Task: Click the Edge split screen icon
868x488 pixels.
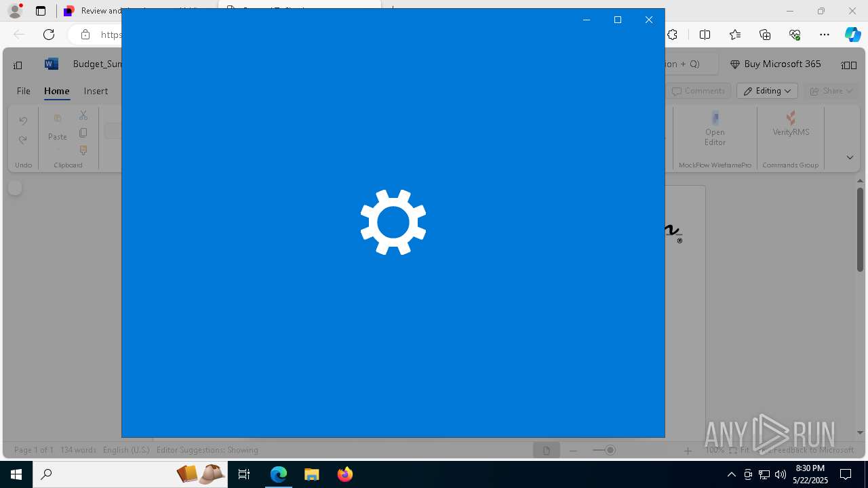Action: 705,35
